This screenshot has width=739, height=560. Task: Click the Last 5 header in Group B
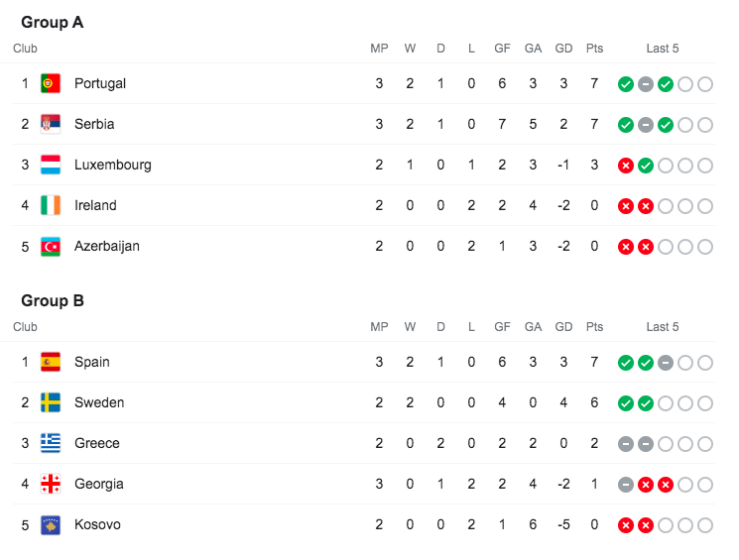[x=663, y=326]
